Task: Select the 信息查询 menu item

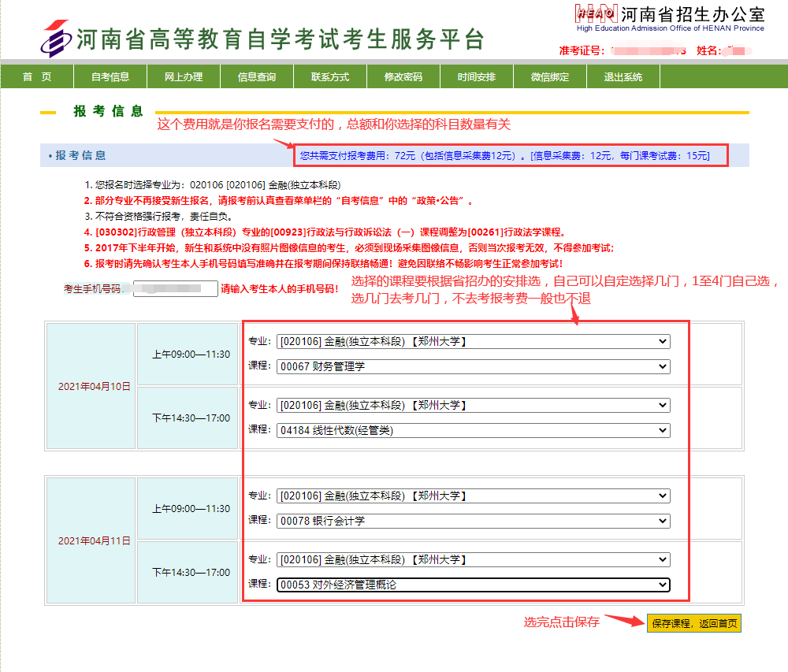Action: pyautogui.click(x=257, y=76)
